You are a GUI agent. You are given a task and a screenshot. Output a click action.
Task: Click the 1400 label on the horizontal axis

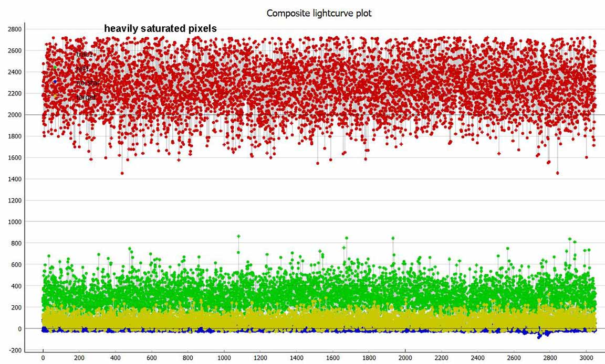[296, 358]
